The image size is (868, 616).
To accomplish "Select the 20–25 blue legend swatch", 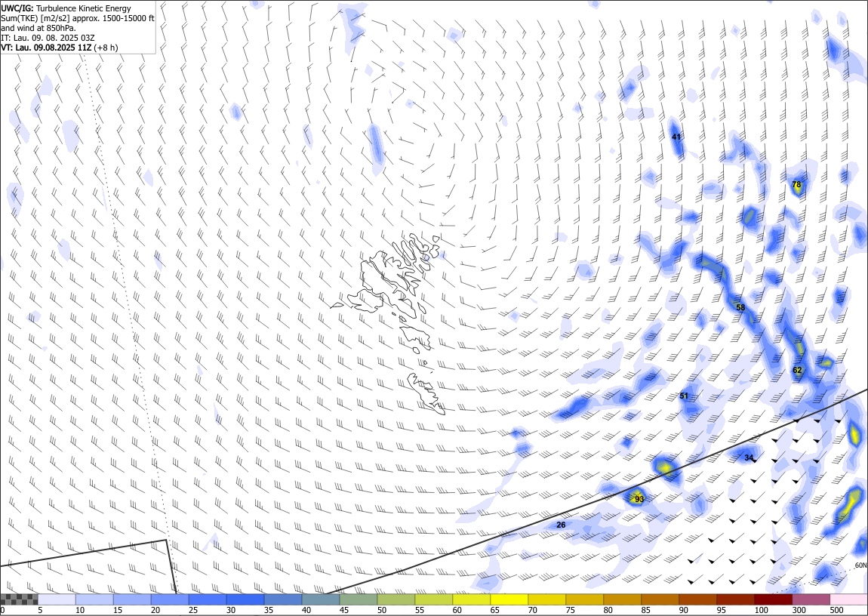I will 169,599.
